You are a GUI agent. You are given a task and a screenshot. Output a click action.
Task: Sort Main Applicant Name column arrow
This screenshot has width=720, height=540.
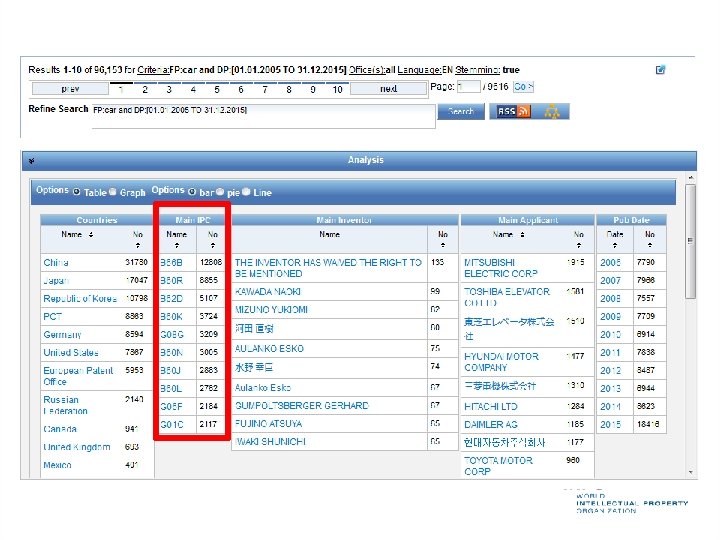(522, 235)
